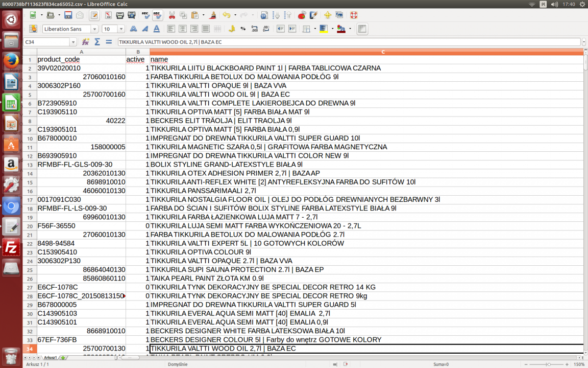Add a decimal place
The width and height of the screenshot is (588, 368).
coord(255,29)
